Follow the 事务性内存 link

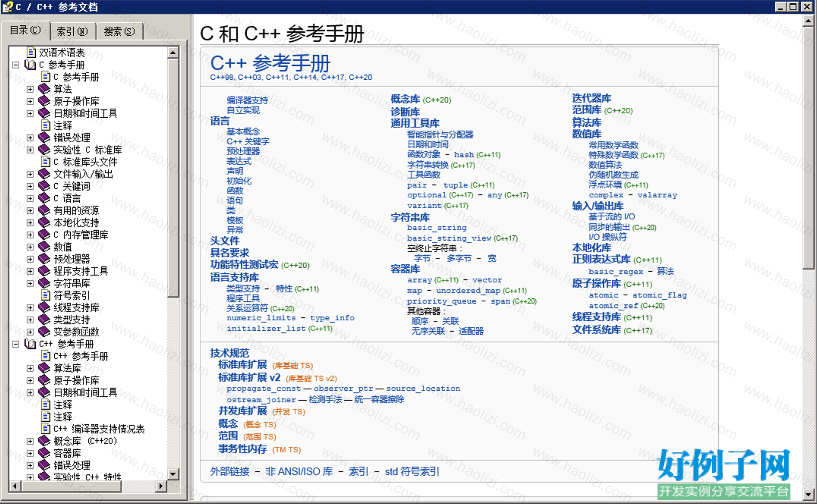242,449
